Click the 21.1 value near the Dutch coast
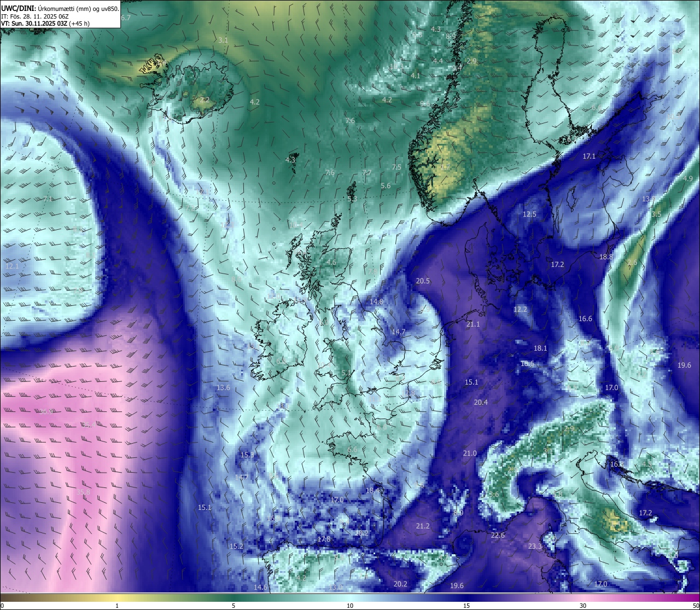Image resolution: width=700 pixels, height=610 pixels. coord(473,324)
